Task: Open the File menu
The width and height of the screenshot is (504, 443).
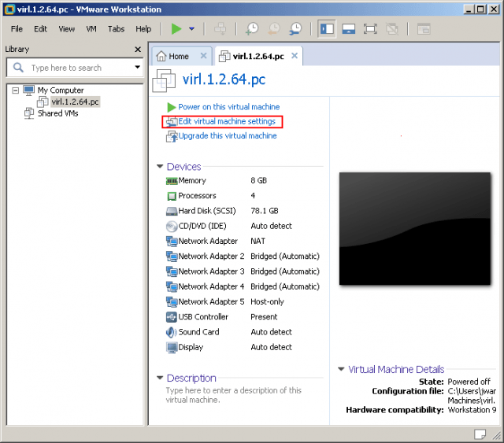Action: [x=17, y=29]
